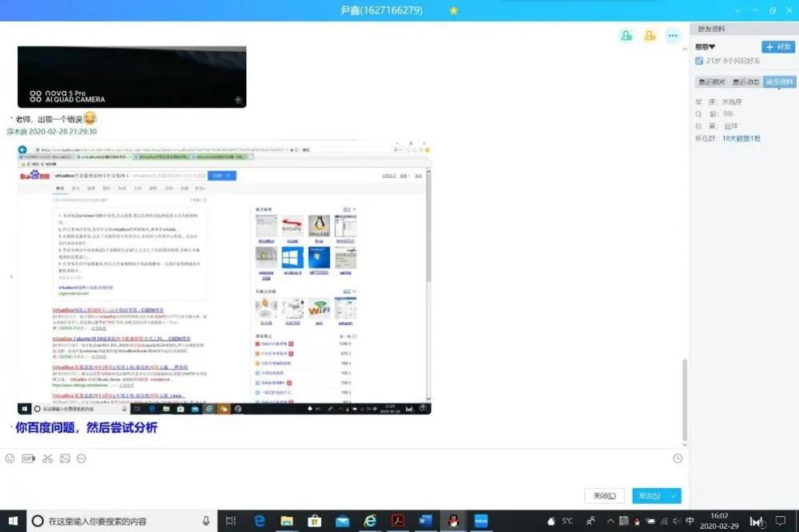Screen dimensions: 799x532
Task: Open the 18大数据1班 group link
Action: (x=741, y=138)
